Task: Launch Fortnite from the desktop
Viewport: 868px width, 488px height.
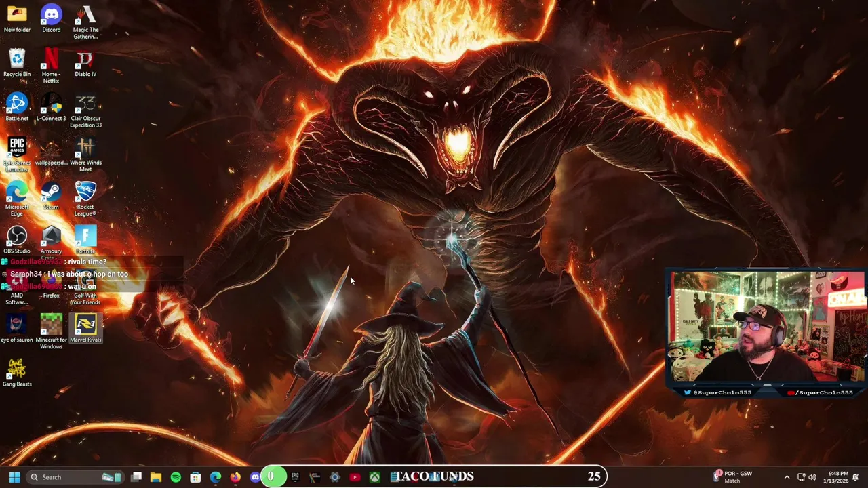Action: (x=85, y=240)
